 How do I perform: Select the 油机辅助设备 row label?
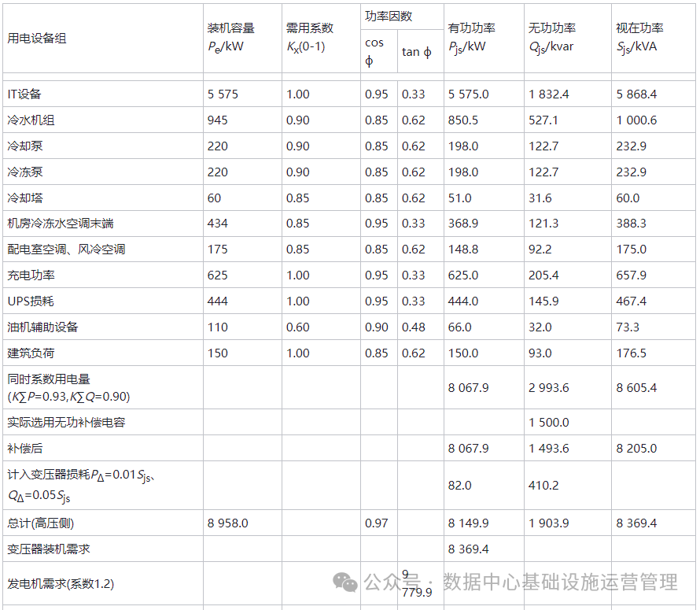[x=42, y=327]
